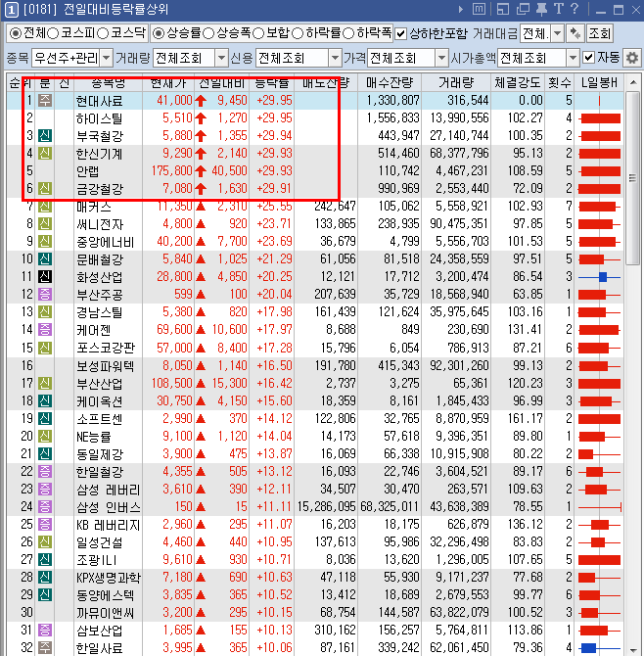Click the 신 badge on 한신기계 row
This screenshot has height=656, width=644.
click(45, 153)
